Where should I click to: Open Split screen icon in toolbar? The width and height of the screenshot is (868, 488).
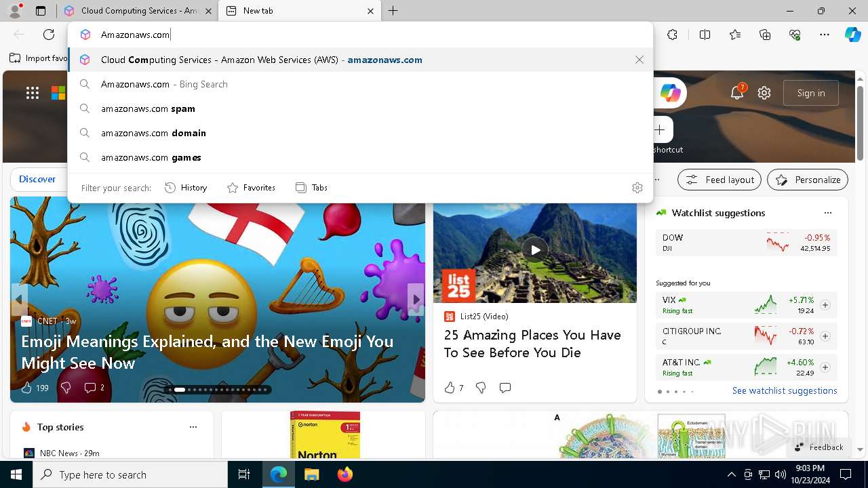pyautogui.click(x=705, y=35)
